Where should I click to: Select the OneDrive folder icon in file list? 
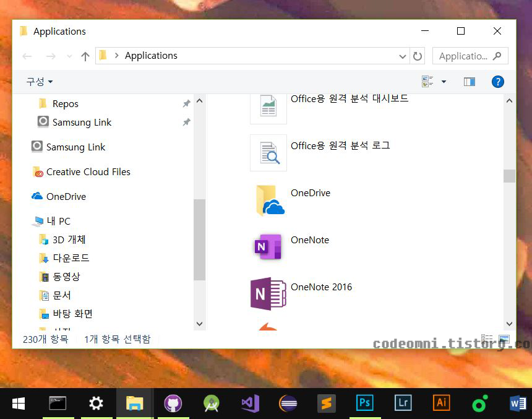270,201
